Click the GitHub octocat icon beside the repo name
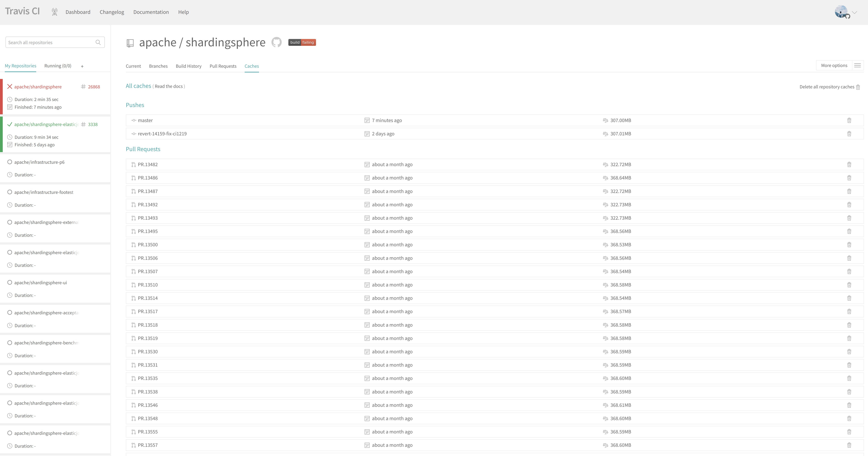This screenshot has height=456, width=868. 276,43
